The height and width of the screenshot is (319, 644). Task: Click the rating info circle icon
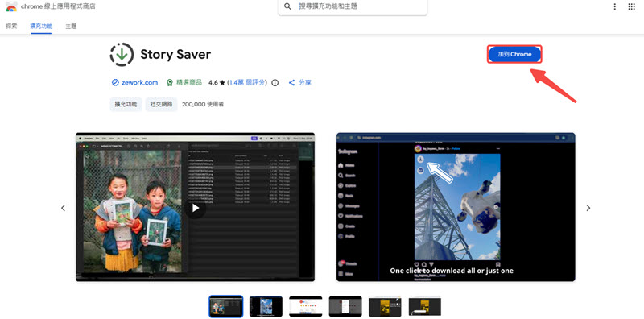pyautogui.click(x=275, y=83)
